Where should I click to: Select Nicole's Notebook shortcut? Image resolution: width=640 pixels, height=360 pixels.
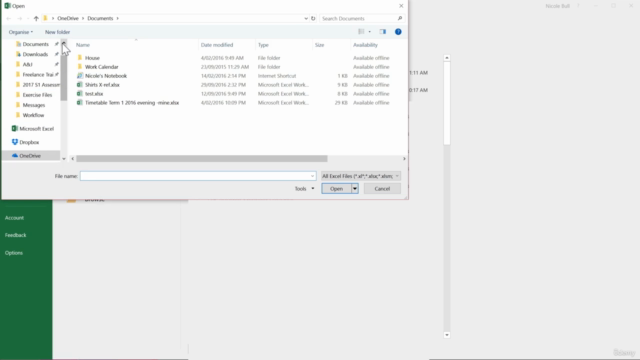(x=106, y=76)
